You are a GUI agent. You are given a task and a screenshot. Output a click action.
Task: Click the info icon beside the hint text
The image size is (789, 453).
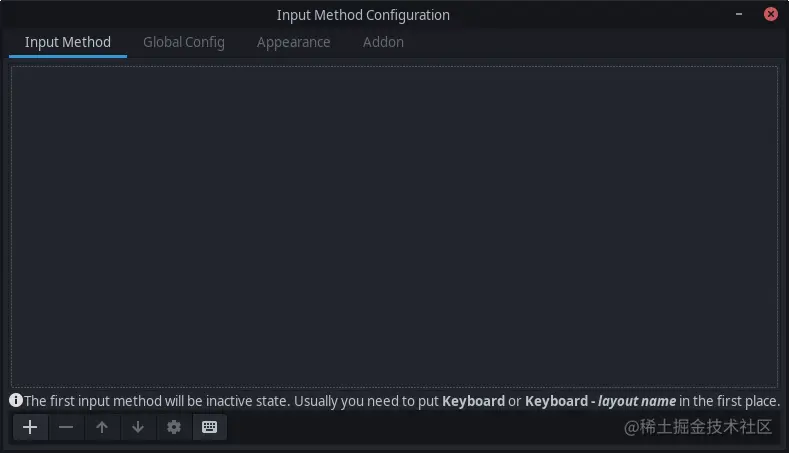pos(16,400)
